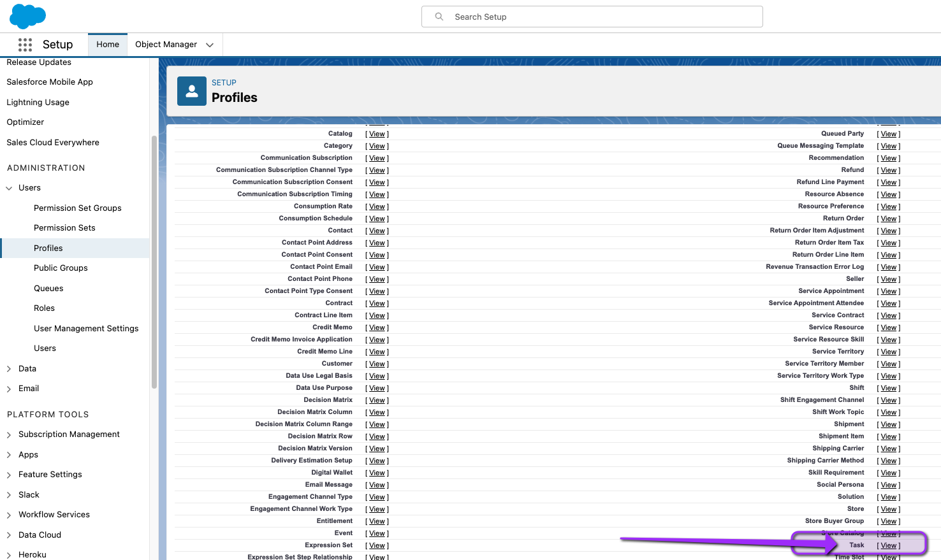Click View link for Digital Wallet

pyautogui.click(x=377, y=473)
